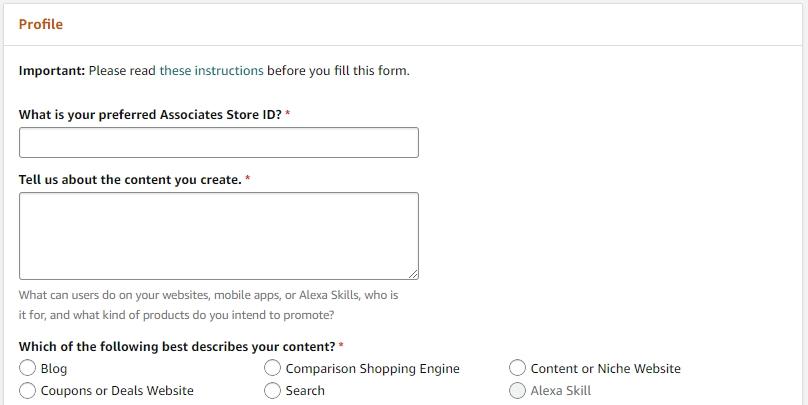Focus the content description text area
The image size is (808, 405).
[218, 235]
